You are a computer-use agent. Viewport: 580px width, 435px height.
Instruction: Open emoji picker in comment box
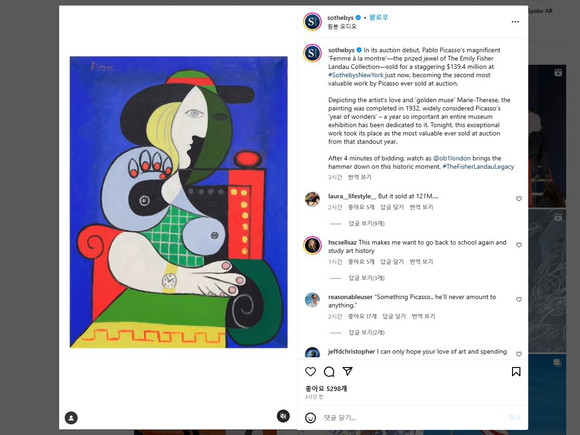click(310, 418)
